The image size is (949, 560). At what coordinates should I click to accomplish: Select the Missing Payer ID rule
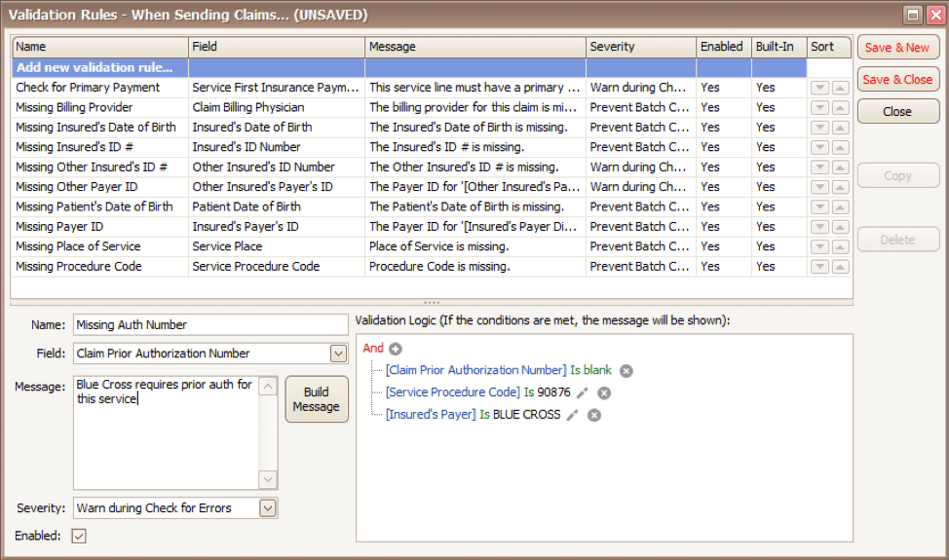[409, 227]
